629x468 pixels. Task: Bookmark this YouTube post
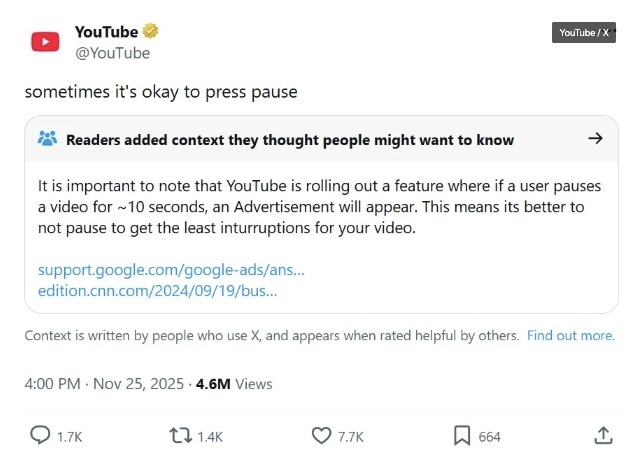[462, 435]
